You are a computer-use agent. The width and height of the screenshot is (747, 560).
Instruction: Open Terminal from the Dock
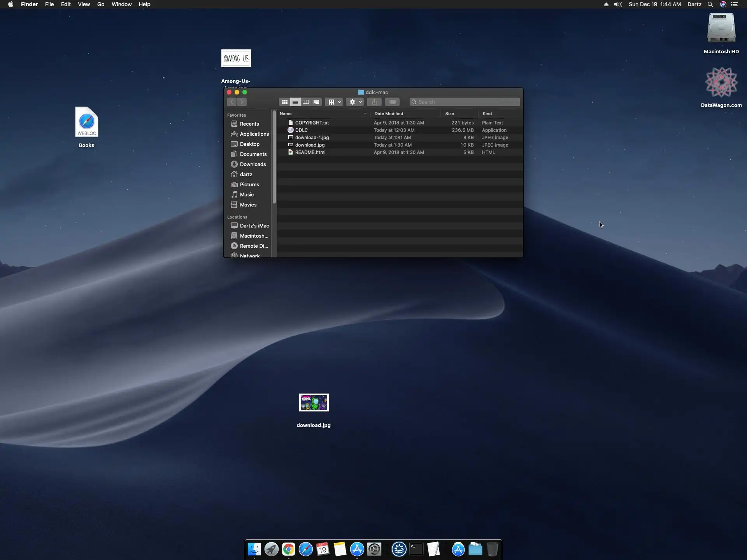coord(416,549)
